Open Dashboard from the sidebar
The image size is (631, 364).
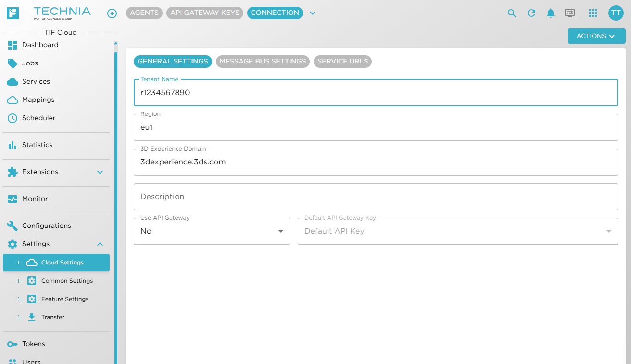pos(56,45)
